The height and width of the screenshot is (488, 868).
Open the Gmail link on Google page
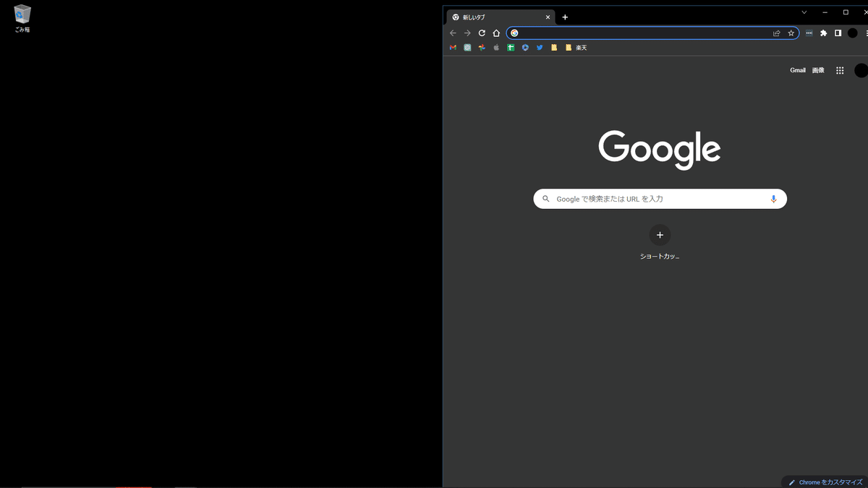pyautogui.click(x=798, y=70)
